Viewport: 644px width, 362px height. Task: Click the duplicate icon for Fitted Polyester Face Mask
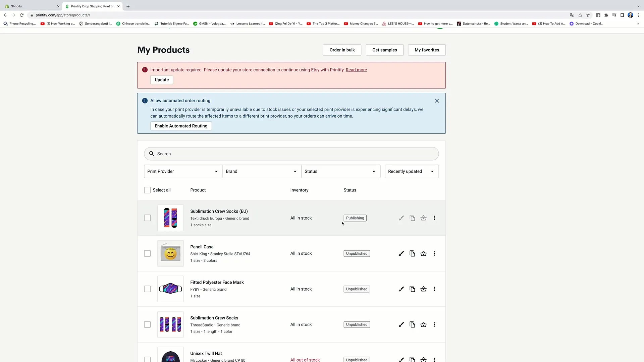click(412, 289)
